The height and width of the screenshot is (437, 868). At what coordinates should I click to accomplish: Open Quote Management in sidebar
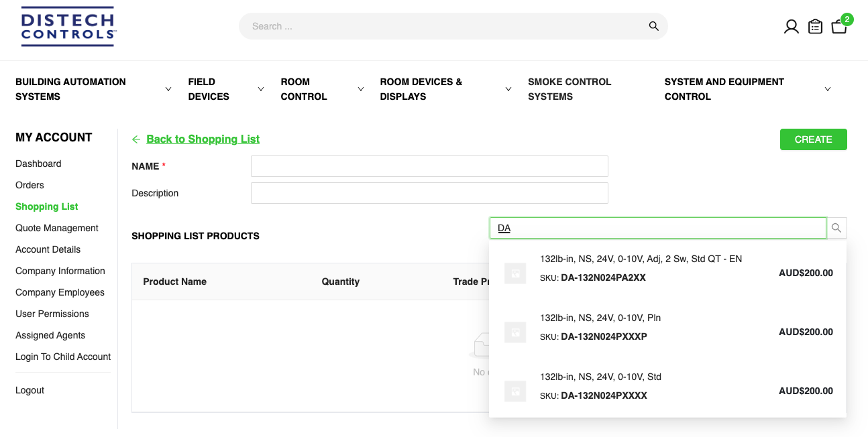pos(57,228)
